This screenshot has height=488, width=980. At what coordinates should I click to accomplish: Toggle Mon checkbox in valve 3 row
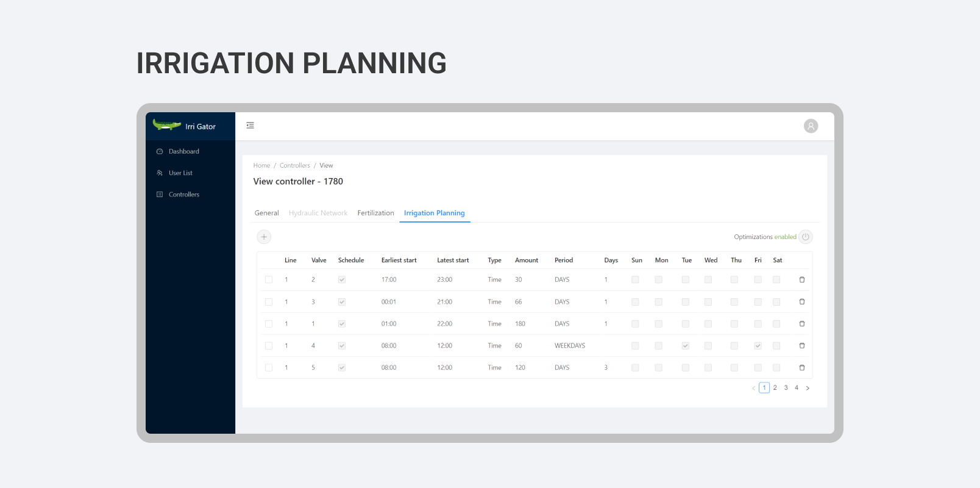(659, 301)
